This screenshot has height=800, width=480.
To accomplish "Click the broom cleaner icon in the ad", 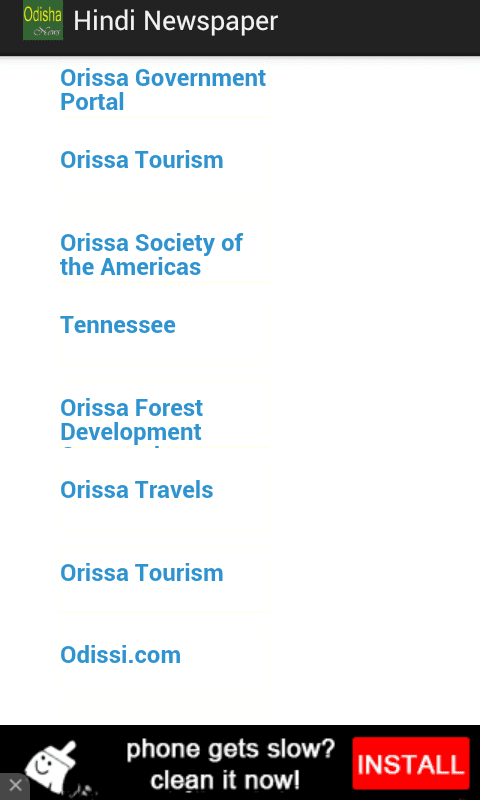I will (x=52, y=765).
